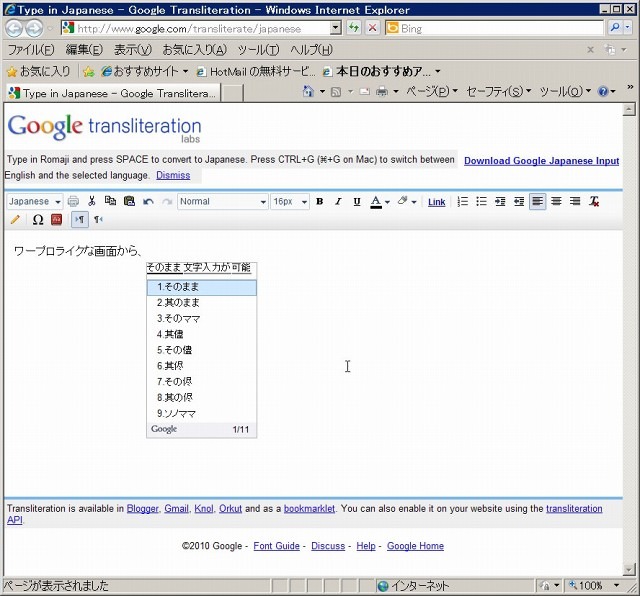Image resolution: width=640 pixels, height=596 pixels.
Task: Decrease indent of the paragraph
Action: click(519, 201)
